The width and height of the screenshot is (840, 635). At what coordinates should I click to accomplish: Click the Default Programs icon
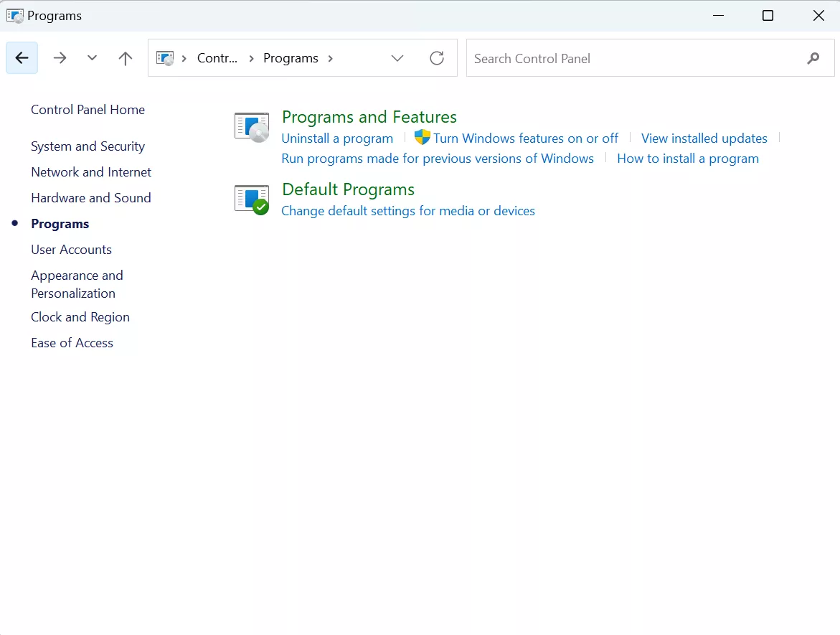pyautogui.click(x=251, y=199)
